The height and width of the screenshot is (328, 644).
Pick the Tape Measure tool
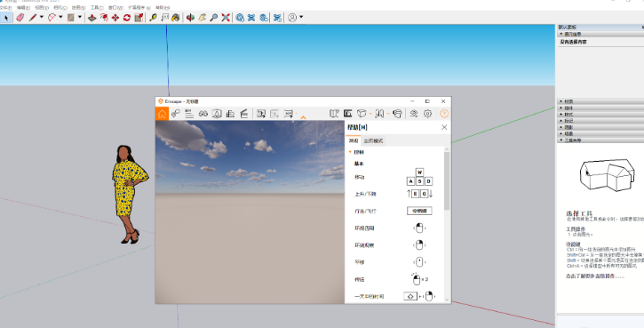153,17
